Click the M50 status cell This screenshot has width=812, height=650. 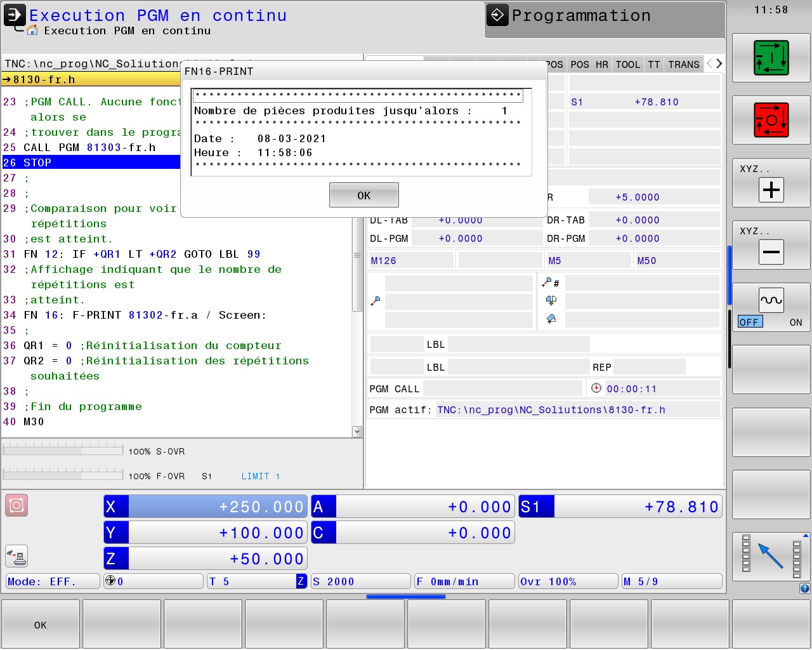tap(677, 260)
